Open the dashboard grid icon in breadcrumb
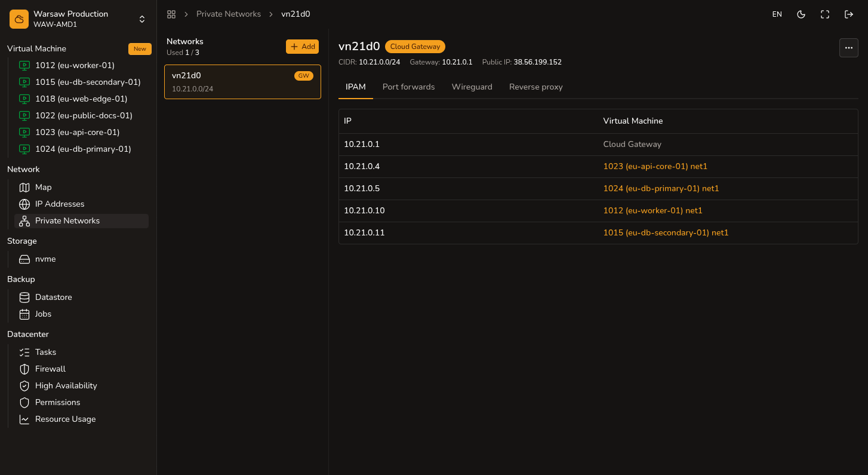The image size is (868, 475). [x=171, y=14]
